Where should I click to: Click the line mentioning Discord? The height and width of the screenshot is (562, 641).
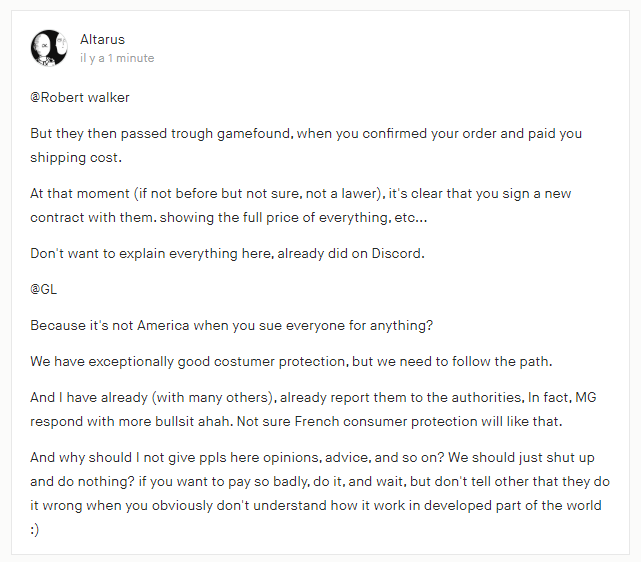click(x=227, y=253)
